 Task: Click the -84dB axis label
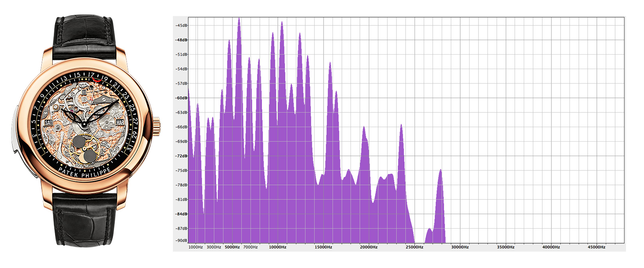tap(181, 214)
